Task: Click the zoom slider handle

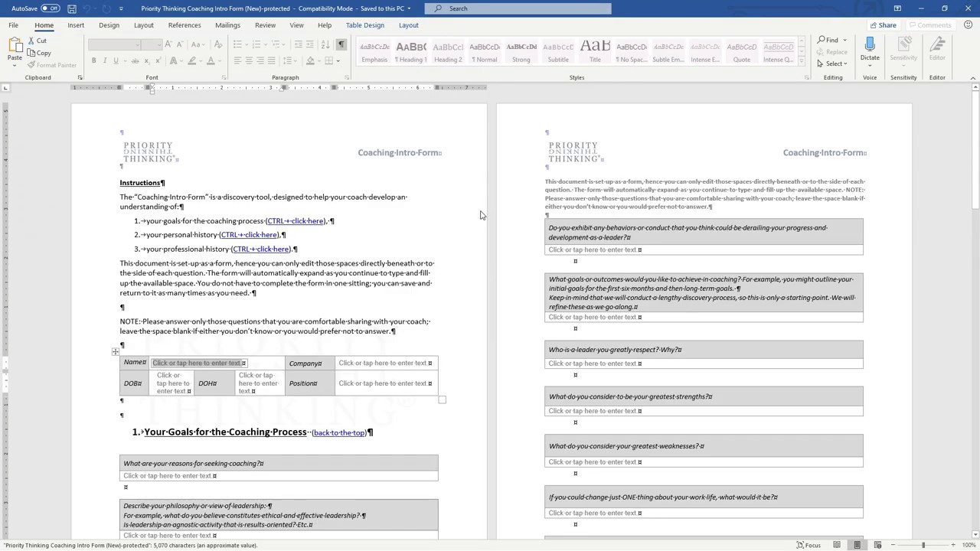Action: pos(923,545)
